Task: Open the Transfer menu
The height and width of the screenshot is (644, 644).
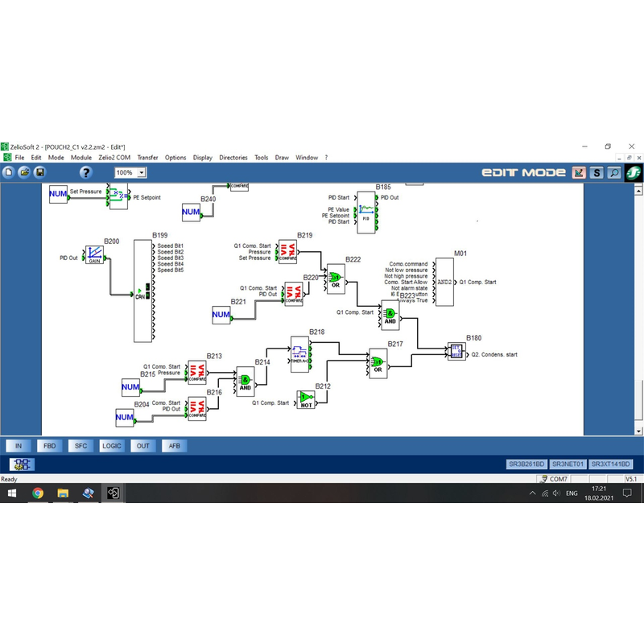Action: [147, 158]
